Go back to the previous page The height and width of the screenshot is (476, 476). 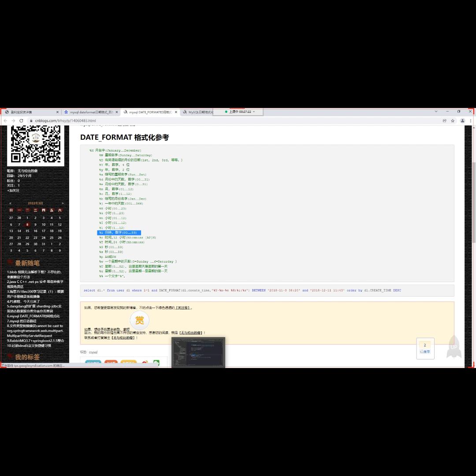[5, 120]
